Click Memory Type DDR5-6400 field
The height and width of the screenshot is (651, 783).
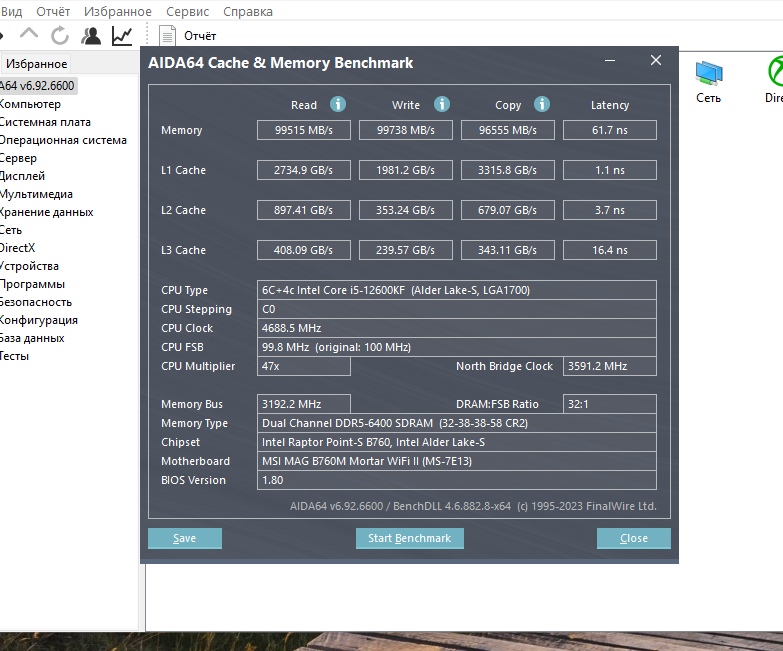coord(456,423)
